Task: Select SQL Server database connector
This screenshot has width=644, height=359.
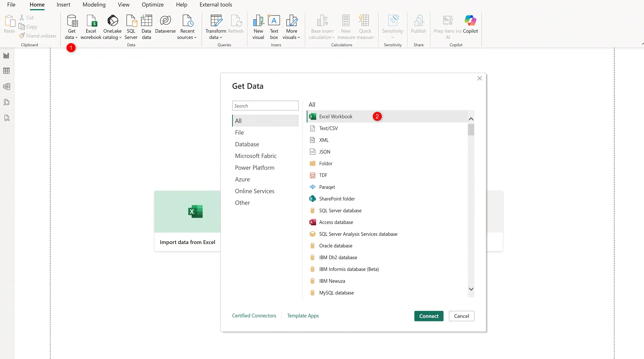Action: click(x=387, y=210)
